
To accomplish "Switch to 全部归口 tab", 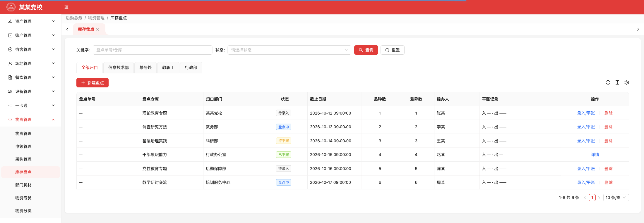I will click(x=90, y=68).
